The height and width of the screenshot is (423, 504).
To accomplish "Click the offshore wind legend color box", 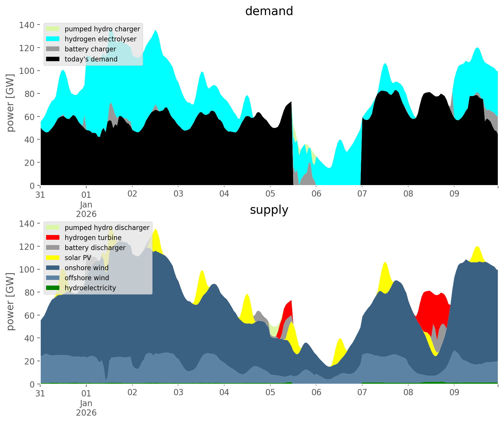I will 53,278.
